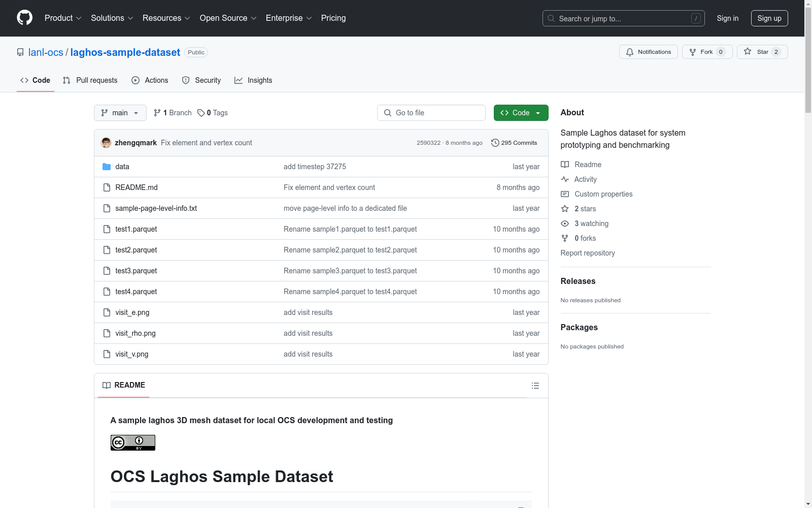
Task: Open the main branch selector dropdown
Action: click(120, 113)
